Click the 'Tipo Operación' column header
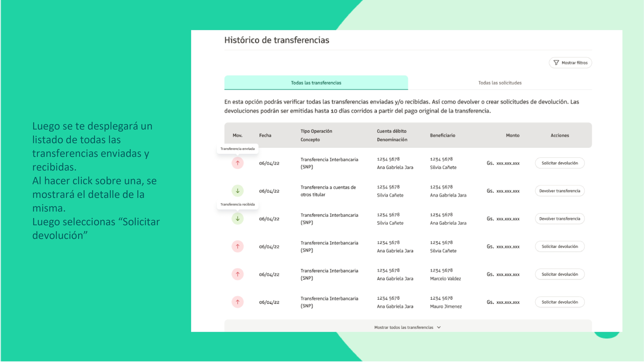 (316, 131)
